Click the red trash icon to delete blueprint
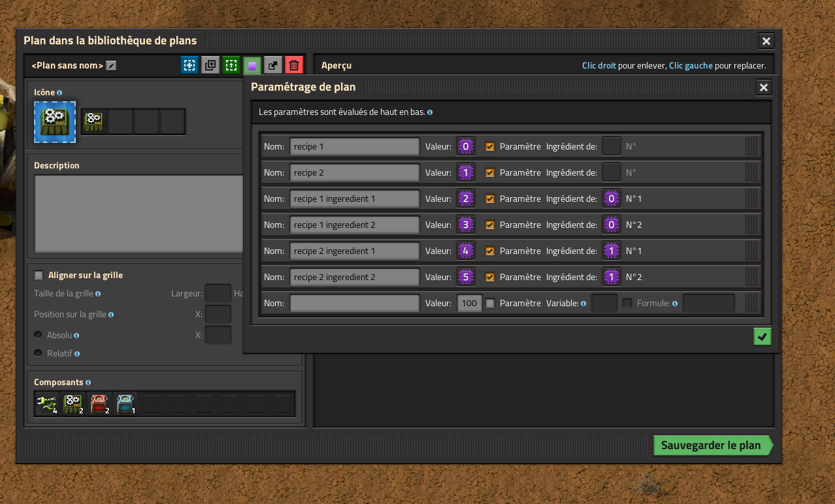The height and width of the screenshot is (504, 835). coord(294,65)
